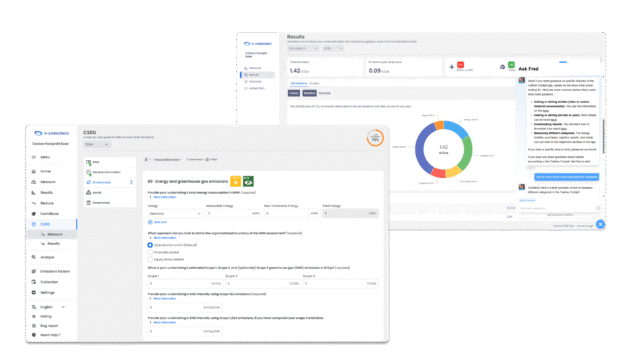Click the Menu collapse icon in sidebar
The image size is (640, 364).
(34, 157)
